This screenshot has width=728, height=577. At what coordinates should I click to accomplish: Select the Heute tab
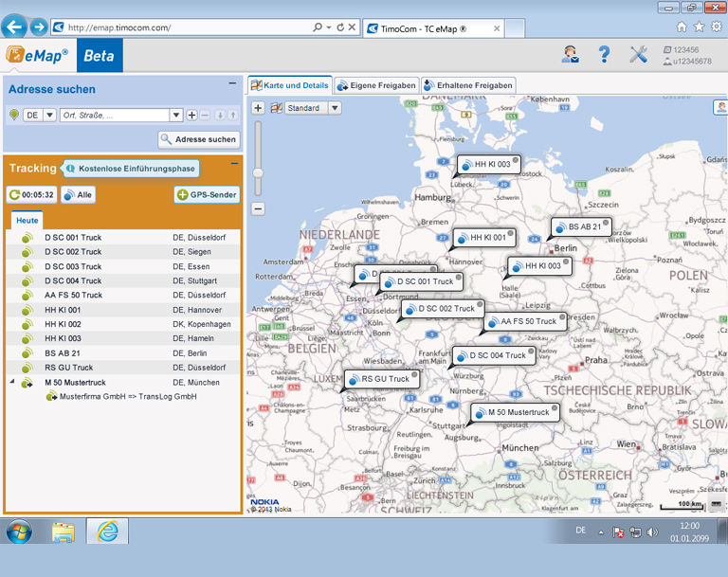[x=27, y=221]
